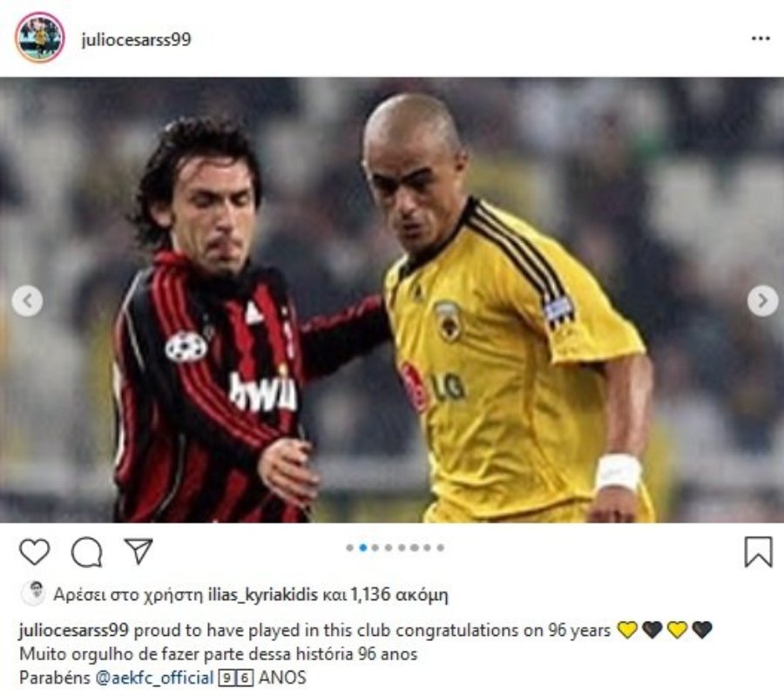Go to next photo with right arrow
The height and width of the screenshot is (696, 784).
[762, 301]
